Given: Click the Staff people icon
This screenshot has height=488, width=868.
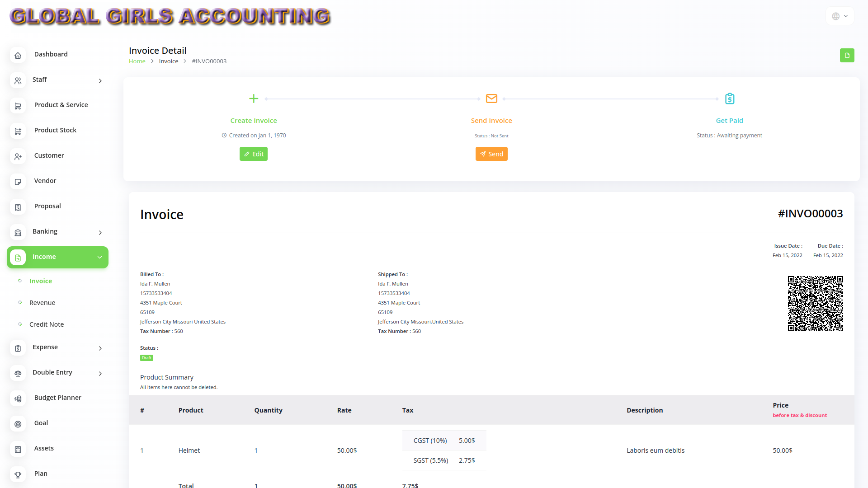Looking at the screenshot, I should [x=18, y=81].
